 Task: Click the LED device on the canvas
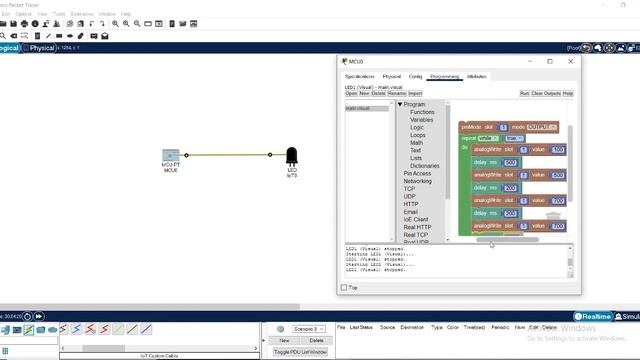pos(292,156)
